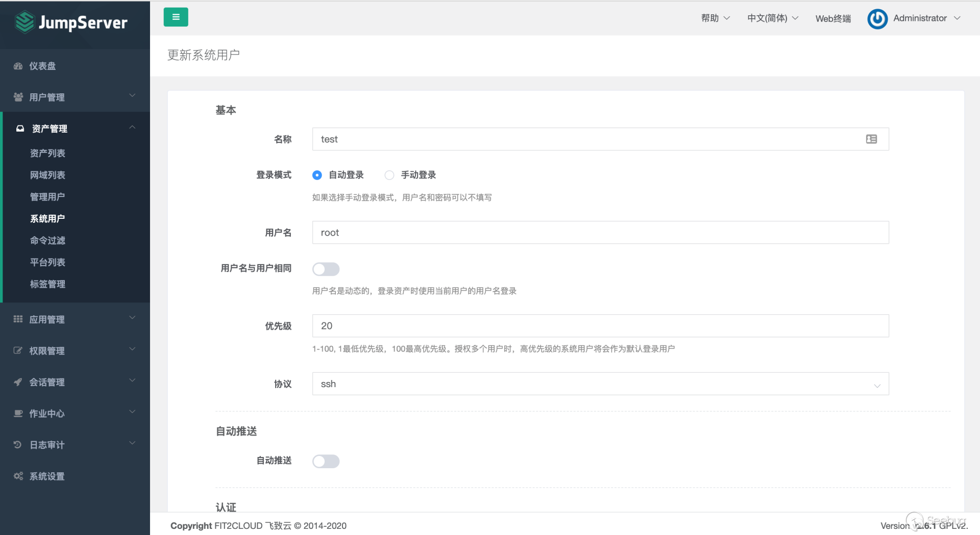Open the 仪表盘 dashboard icon
This screenshot has width=980, height=535.
tap(18, 66)
